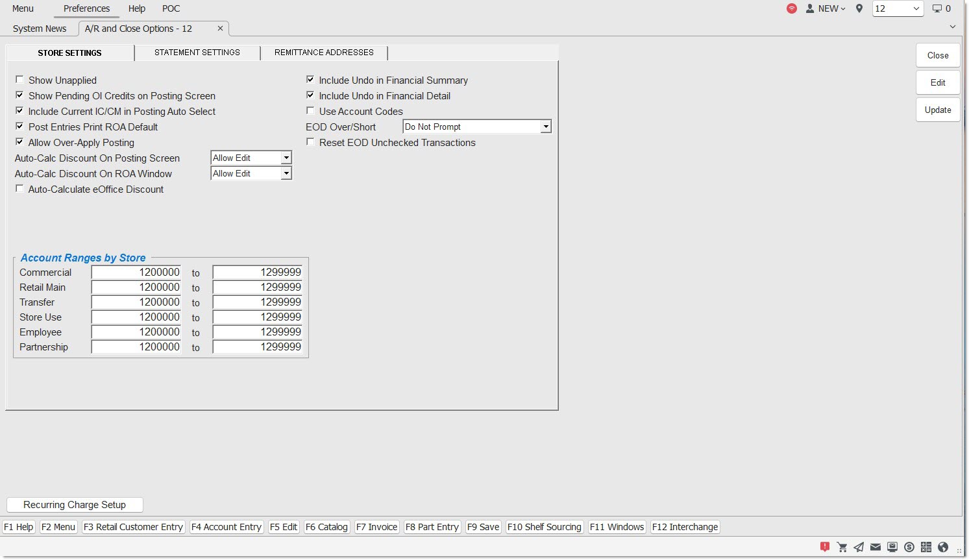The height and width of the screenshot is (560, 969).
Task: Open the EOD Over/Short dropdown
Action: click(x=545, y=127)
